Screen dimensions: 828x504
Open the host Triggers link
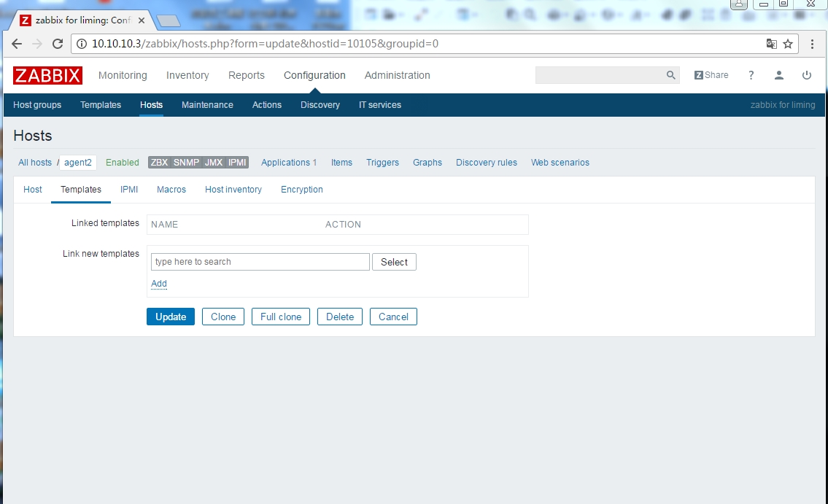[x=383, y=163]
